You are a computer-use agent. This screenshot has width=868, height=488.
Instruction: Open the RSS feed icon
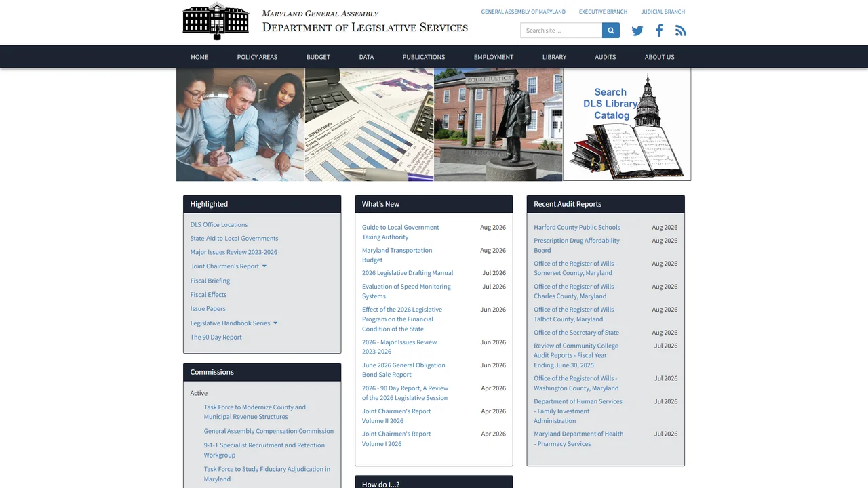point(681,30)
